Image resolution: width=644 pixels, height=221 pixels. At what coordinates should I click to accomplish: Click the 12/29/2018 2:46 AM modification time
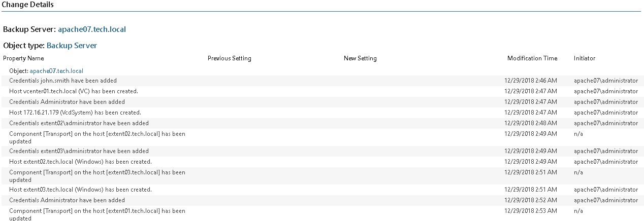pyautogui.click(x=531, y=81)
